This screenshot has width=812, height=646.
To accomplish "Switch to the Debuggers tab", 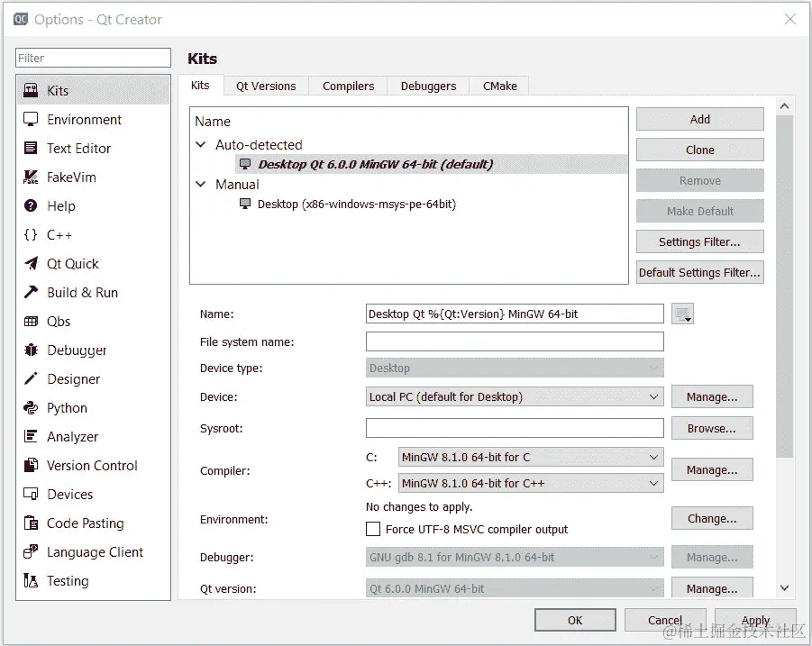I will [428, 86].
